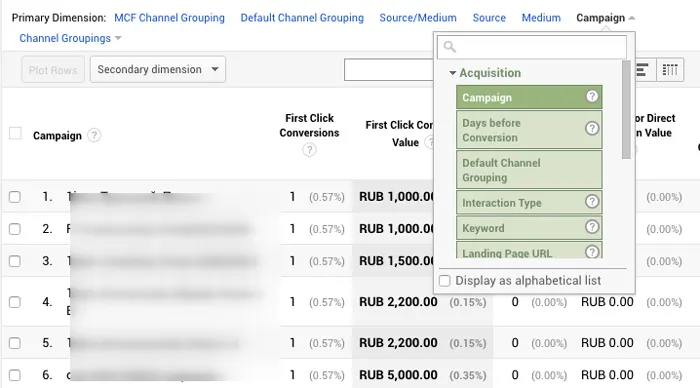
Task: Enable Display as alphabetical list
Action: pyautogui.click(x=445, y=281)
